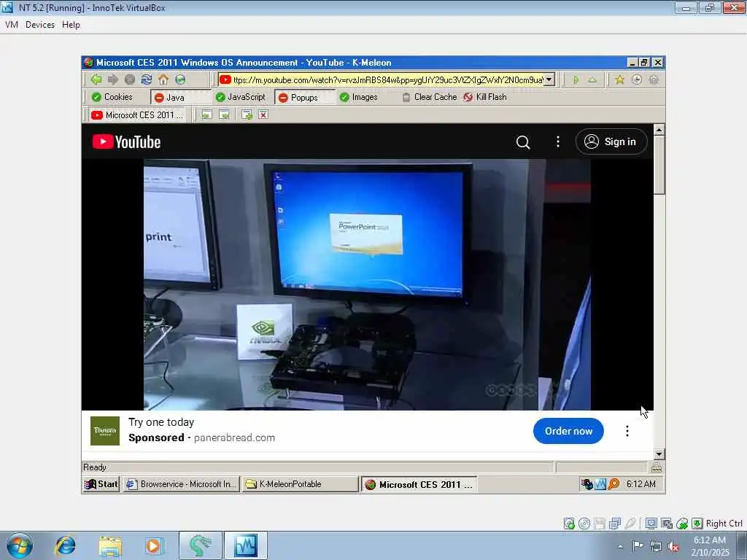Viewport: 747px width, 560px height.
Task: Click Clear Cache in the privacy bar
Action: click(x=430, y=97)
